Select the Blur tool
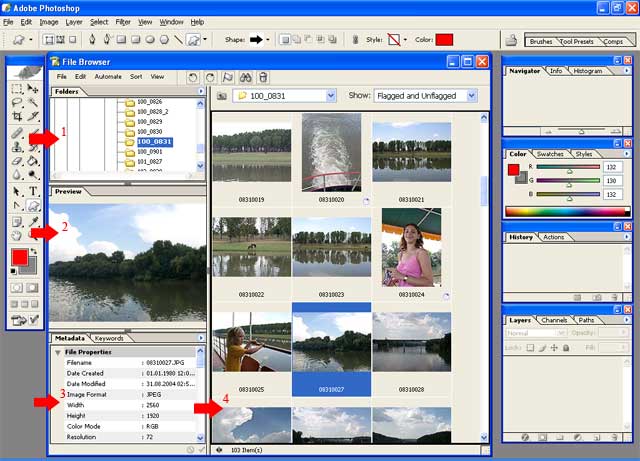Screen dimensions: 640x461 point(17,175)
